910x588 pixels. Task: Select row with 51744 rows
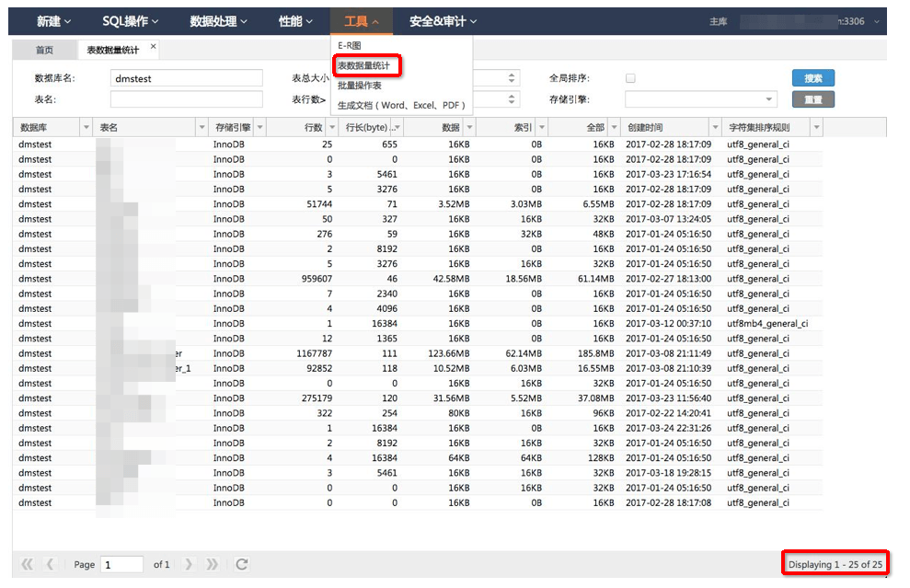pyautogui.click(x=418, y=203)
